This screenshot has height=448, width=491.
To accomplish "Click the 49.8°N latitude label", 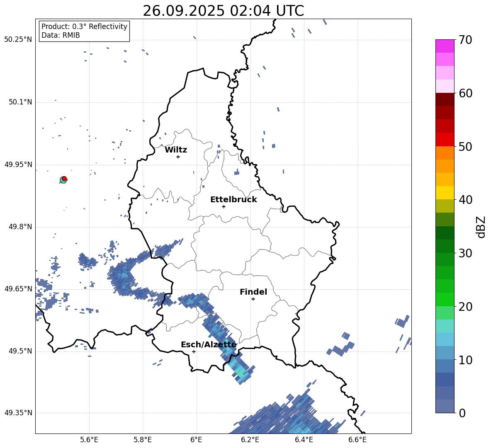I will [20, 227].
